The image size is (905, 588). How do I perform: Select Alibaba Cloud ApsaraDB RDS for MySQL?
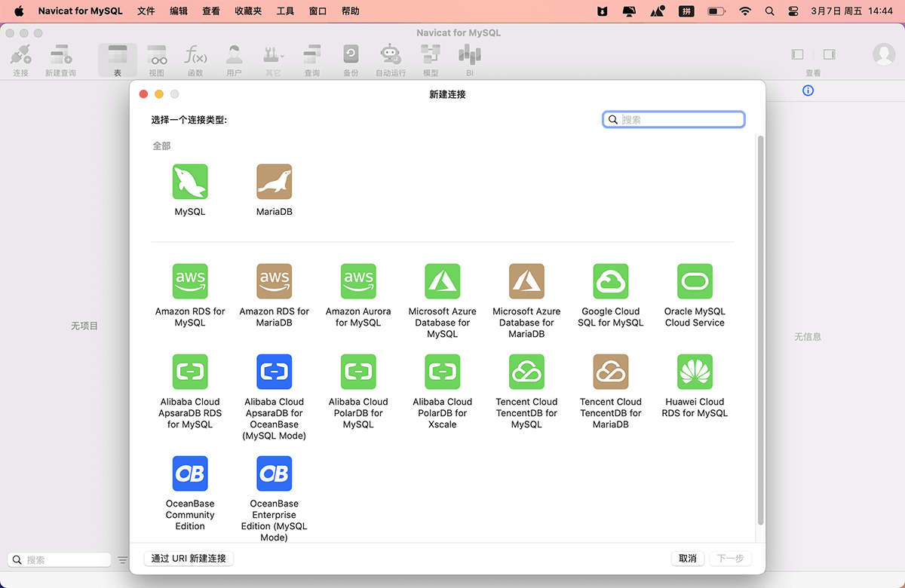click(190, 372)
